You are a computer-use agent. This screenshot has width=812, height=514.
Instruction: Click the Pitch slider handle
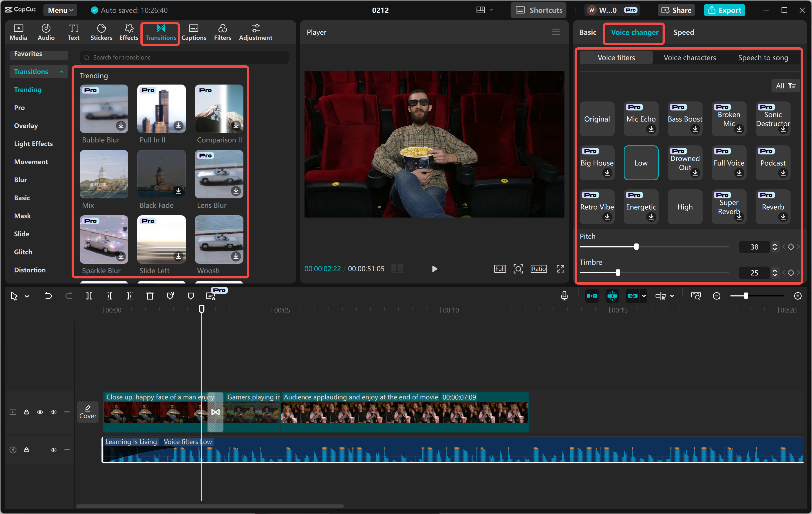tap(636, 247)
